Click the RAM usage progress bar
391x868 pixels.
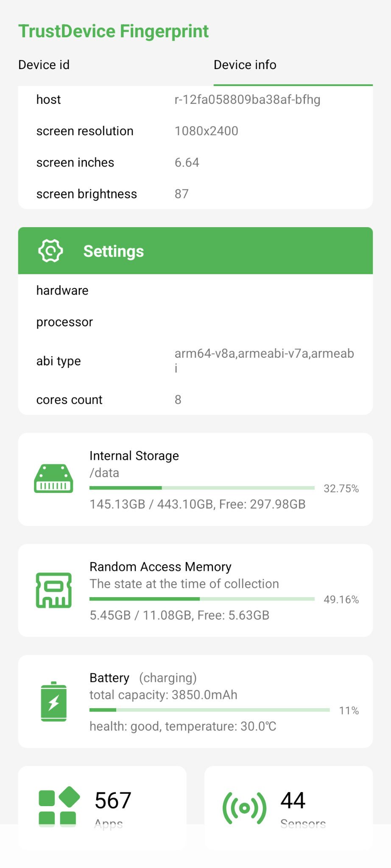(x=202, y=599)
